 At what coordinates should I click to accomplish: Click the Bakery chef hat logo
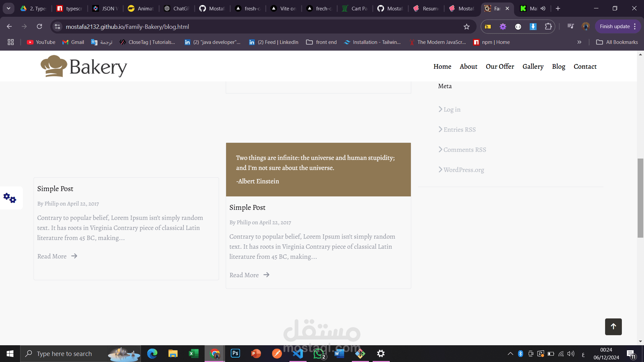point(54,66)
